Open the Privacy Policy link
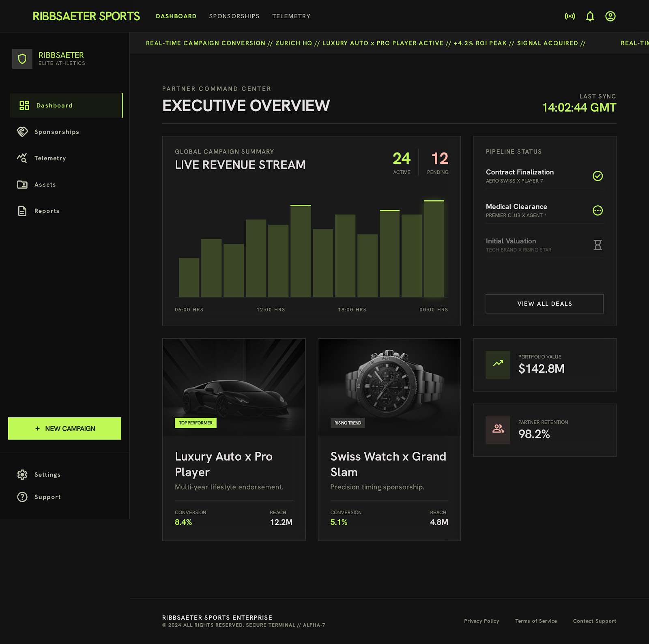This screenshot has width=649, height=644. coord(481,621)
